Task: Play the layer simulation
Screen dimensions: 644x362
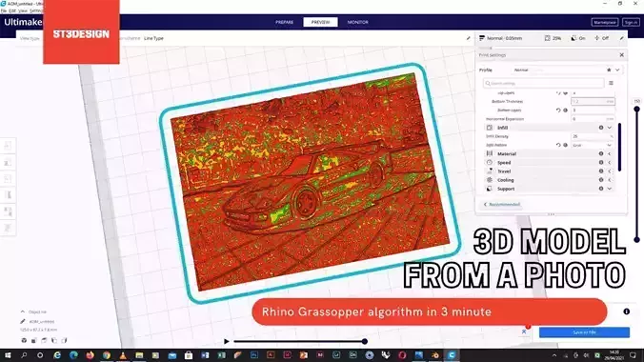Action: [x=227, y=341]
